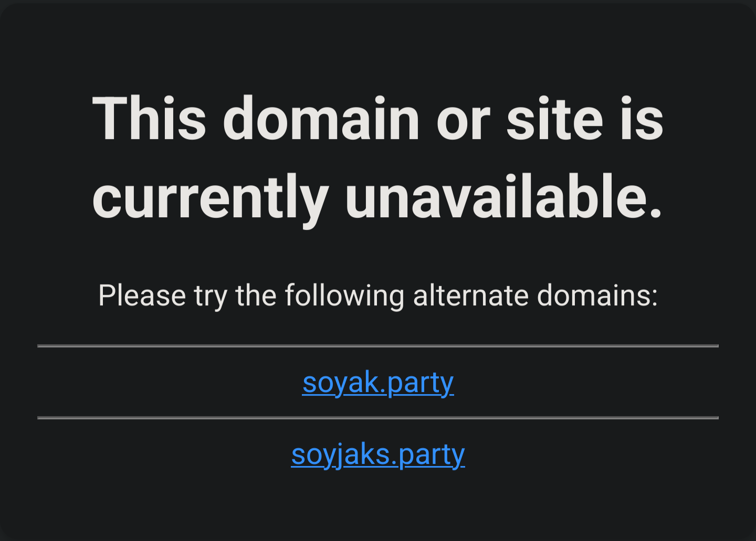The width and height of the screenshot is (756, 541).
Task: Click the divider line above soyak.party
Action: click(x=378, y=346)
